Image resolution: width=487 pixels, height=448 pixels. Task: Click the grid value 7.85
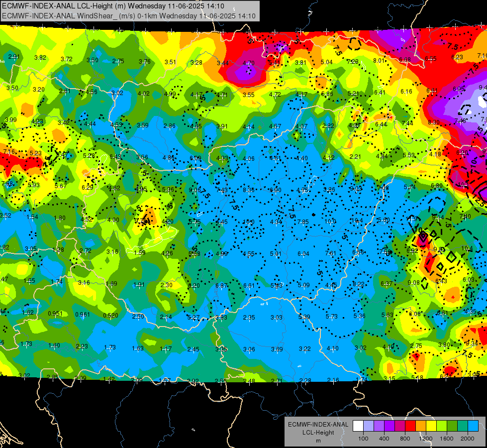tap(303, 222)
